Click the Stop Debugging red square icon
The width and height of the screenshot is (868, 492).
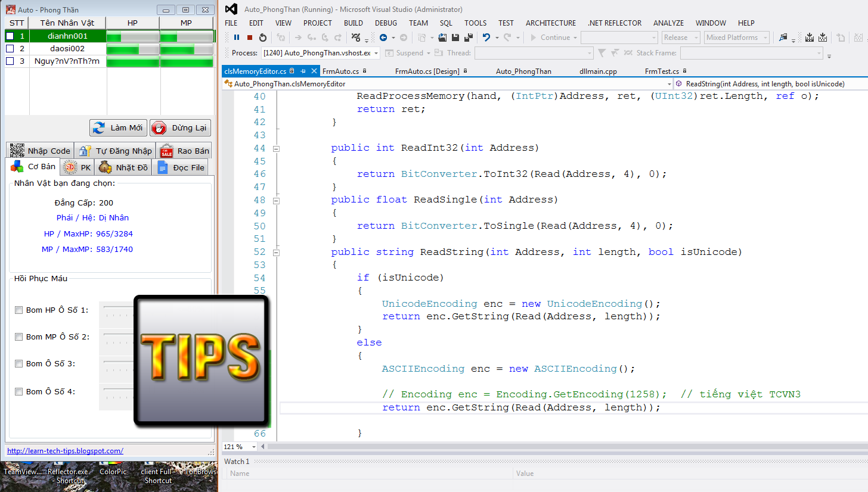pos(250,37)
